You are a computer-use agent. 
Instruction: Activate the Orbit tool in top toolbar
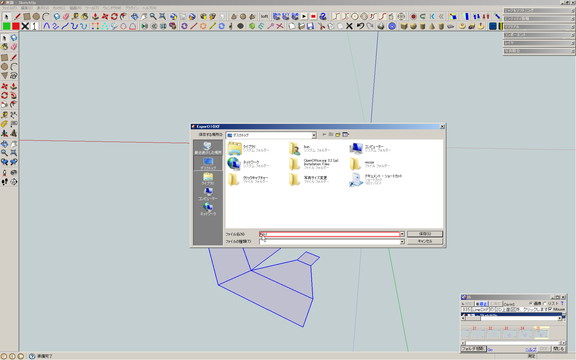(134, 17)
